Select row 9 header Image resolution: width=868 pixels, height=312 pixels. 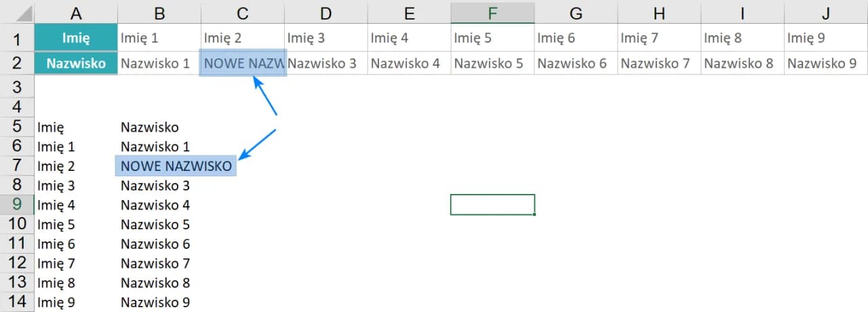18,205
